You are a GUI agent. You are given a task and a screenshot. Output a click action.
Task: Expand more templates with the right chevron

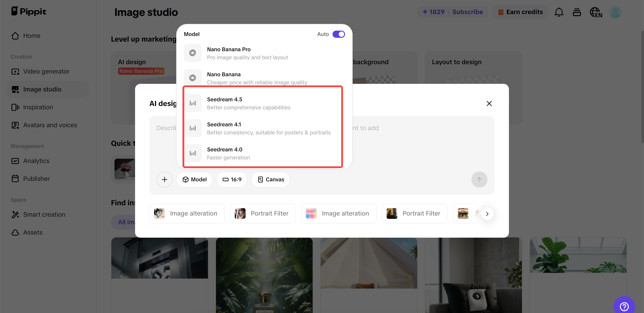487,213
